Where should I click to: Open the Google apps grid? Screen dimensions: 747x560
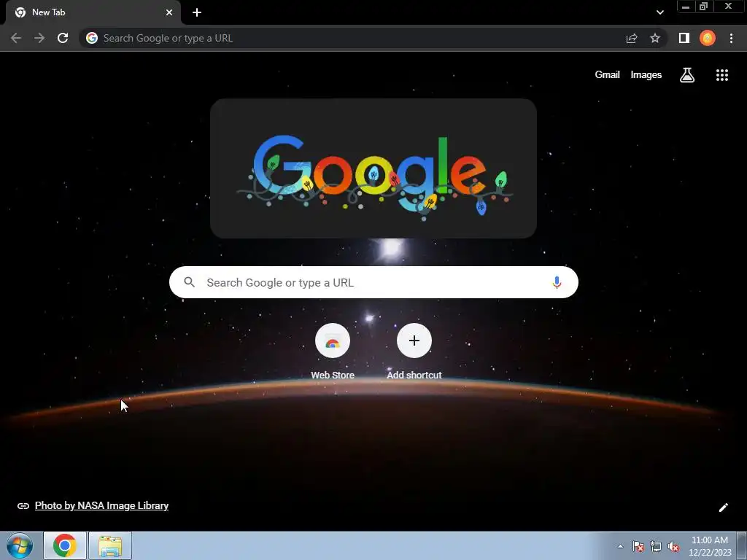[722, 75]
